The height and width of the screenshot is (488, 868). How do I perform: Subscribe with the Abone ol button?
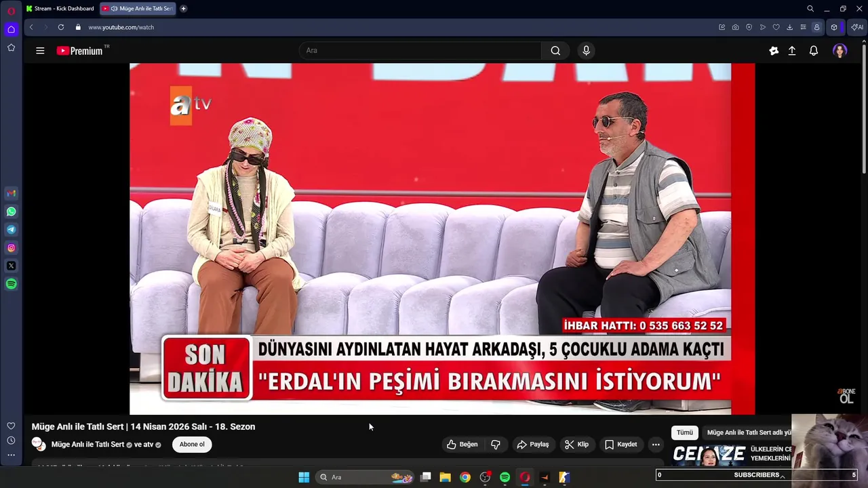click(x=192, y=445)
